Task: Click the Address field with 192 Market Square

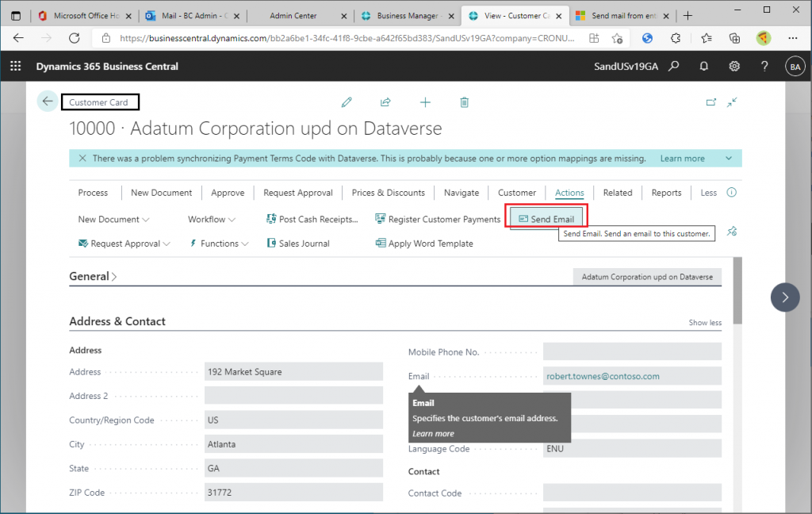Action: (x=293, y=372)
